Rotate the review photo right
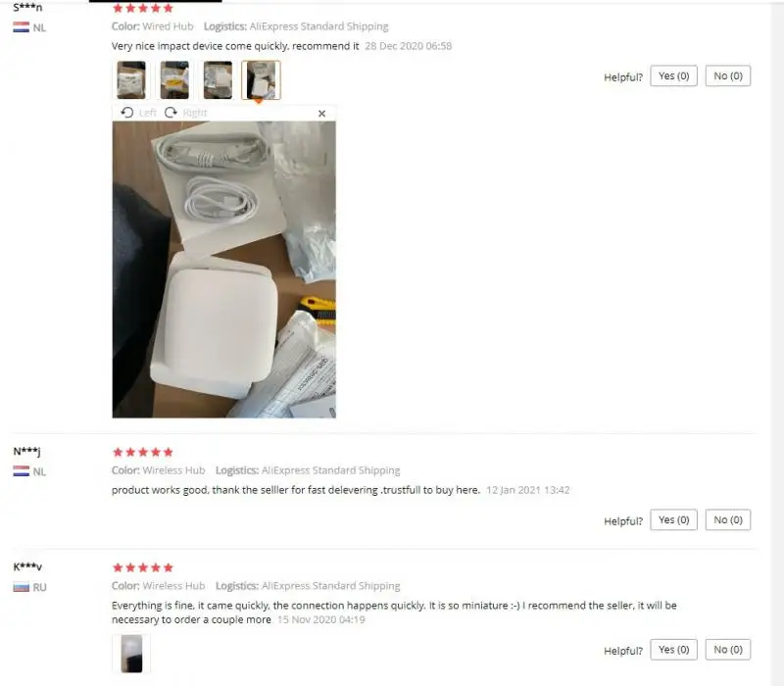Viewport: 784px width, 686px height. (x=185, y=113)
